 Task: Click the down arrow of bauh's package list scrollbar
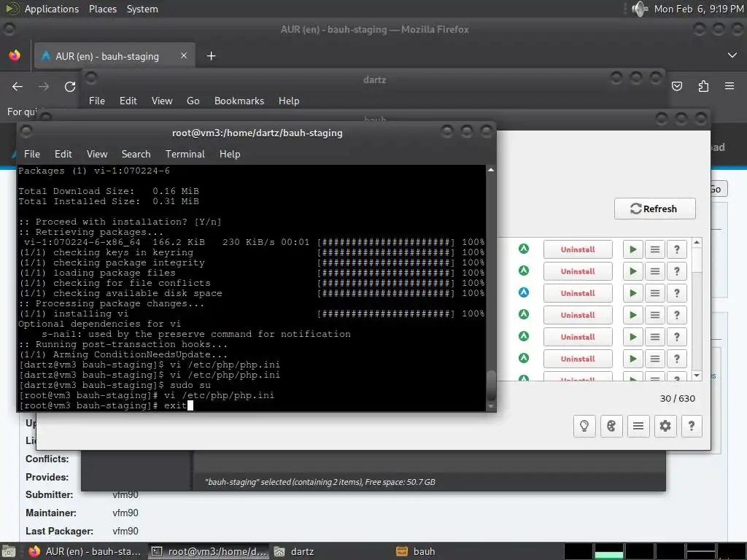(x=697, y=376)
